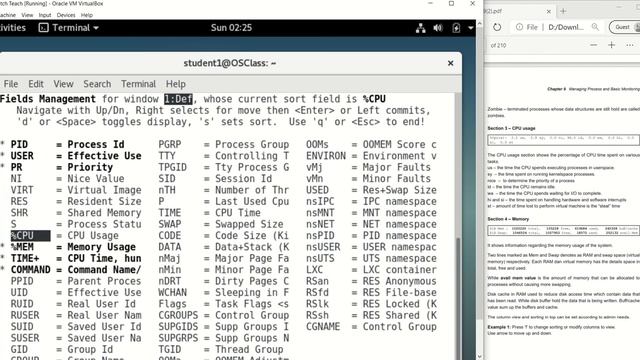
Task: Click the zoom magnifier icon in address bar
Action: point(595,27)
